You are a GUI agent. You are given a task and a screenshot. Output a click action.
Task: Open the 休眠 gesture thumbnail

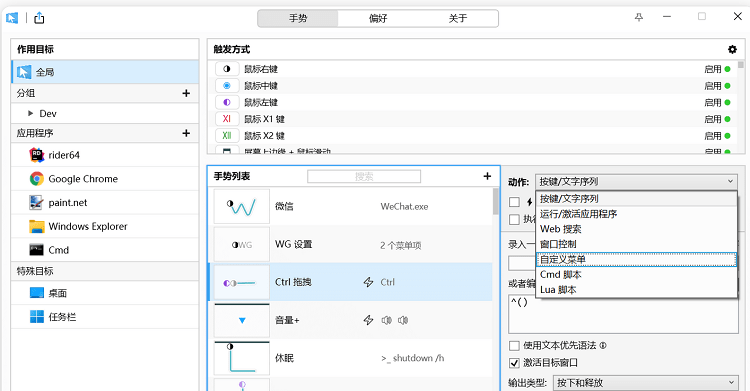pos(242,357)
